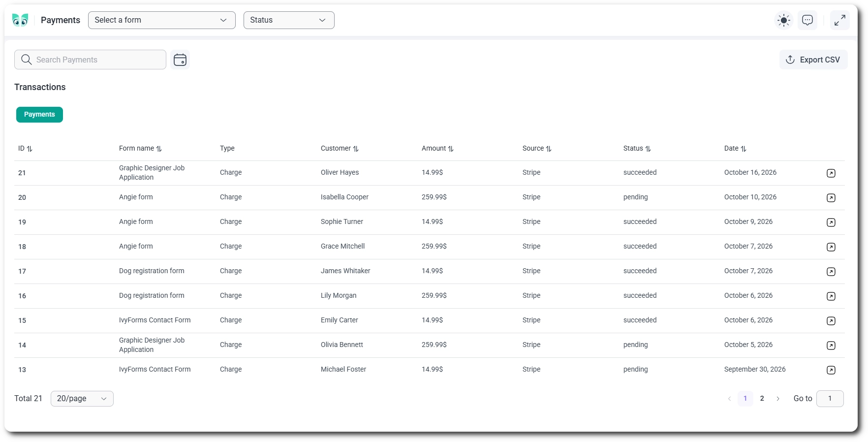Open details for Lily Morgan payment
868x442 pixels.
(x=831, y=296)
